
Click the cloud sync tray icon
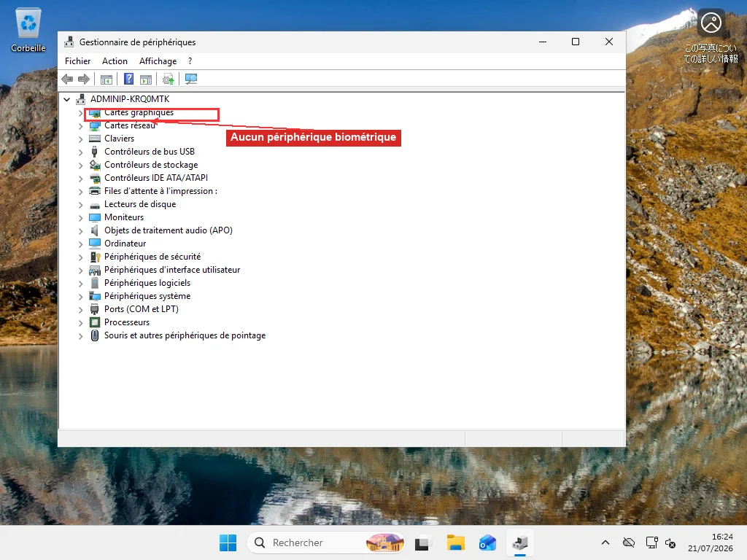pyautogui.click(x=629, y=542)
